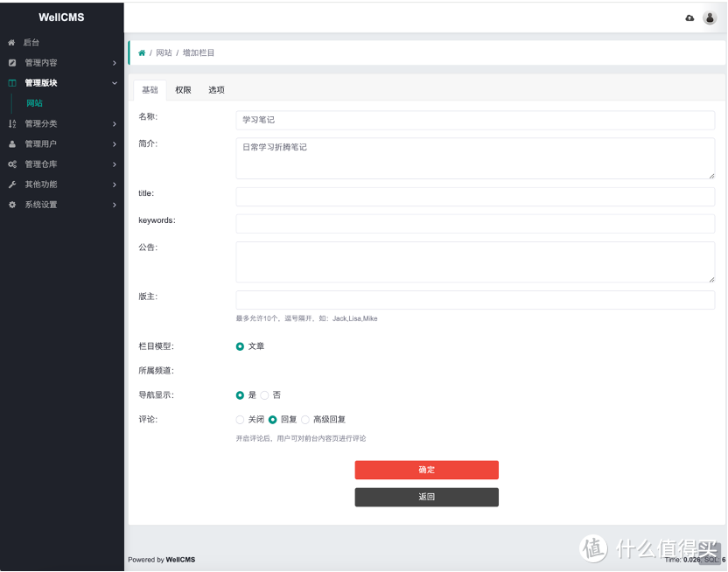The height and width of the screenshot is (572, 728).
Task: Set 评论 to 关闭
Action: click(240, 420)
